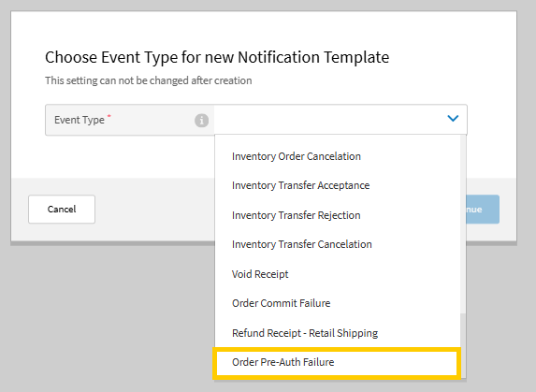Pick Refund Receipt - Retail Shipping
536x392 pixels.
[337, 333]
